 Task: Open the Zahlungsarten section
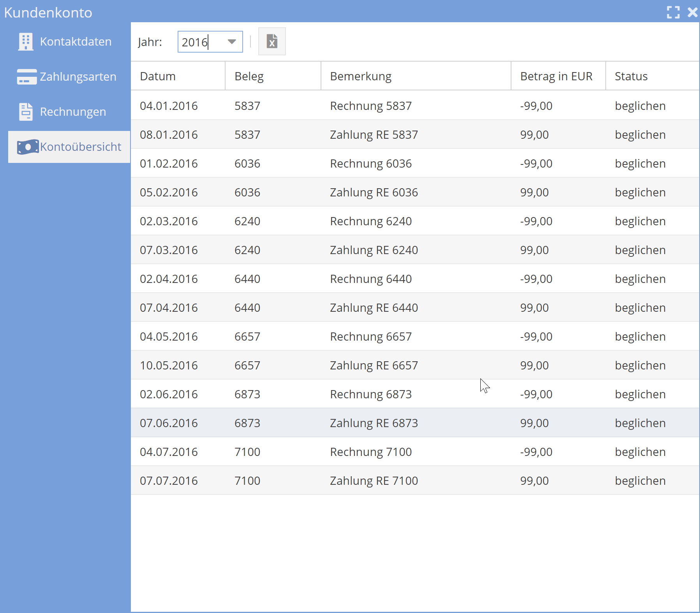69,77
